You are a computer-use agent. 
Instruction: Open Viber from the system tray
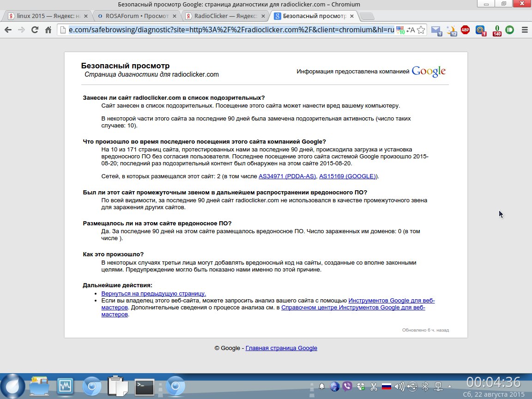click(347, 387)
